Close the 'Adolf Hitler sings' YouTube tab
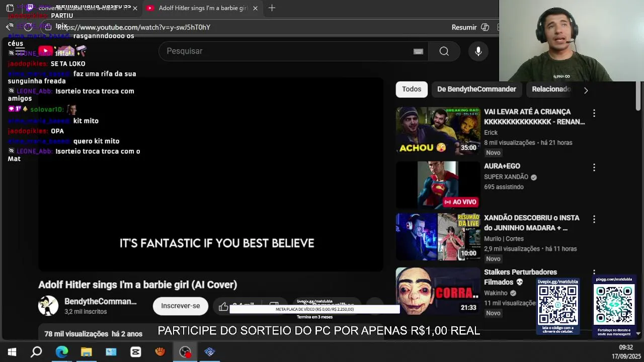The image size is (644, 362). pos(255,9)
